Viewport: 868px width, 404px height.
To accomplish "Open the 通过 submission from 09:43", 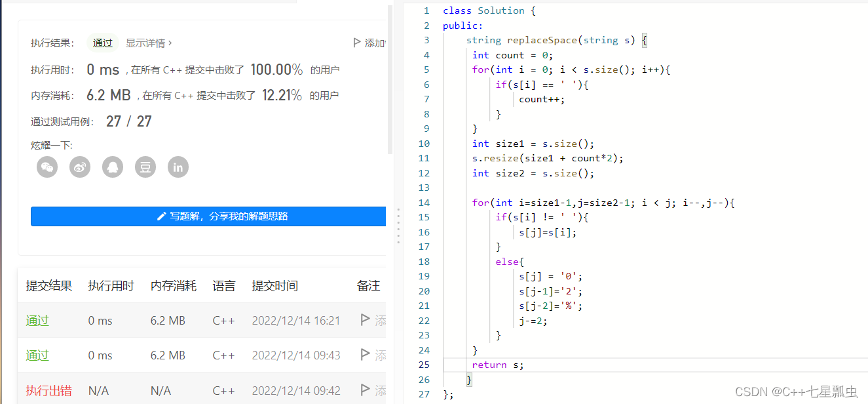I will pos(37,355).
